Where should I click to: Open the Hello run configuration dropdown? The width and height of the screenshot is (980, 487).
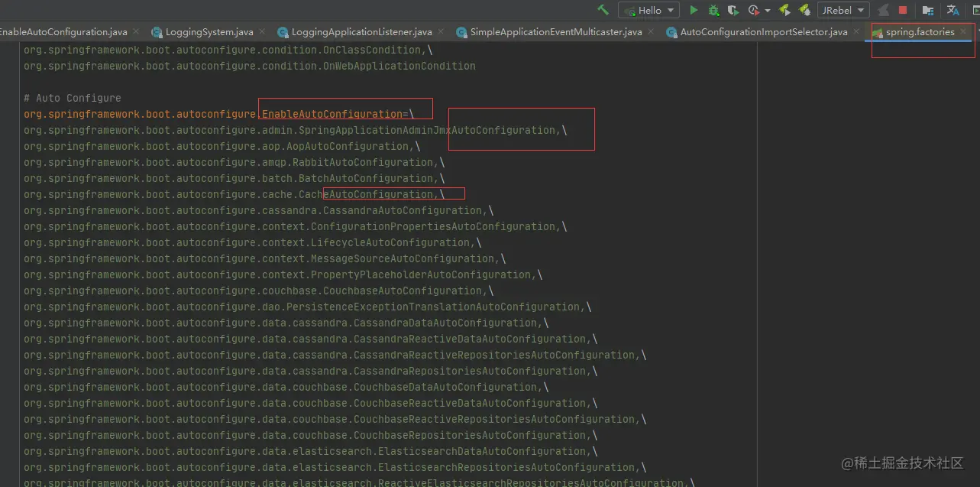648,10
